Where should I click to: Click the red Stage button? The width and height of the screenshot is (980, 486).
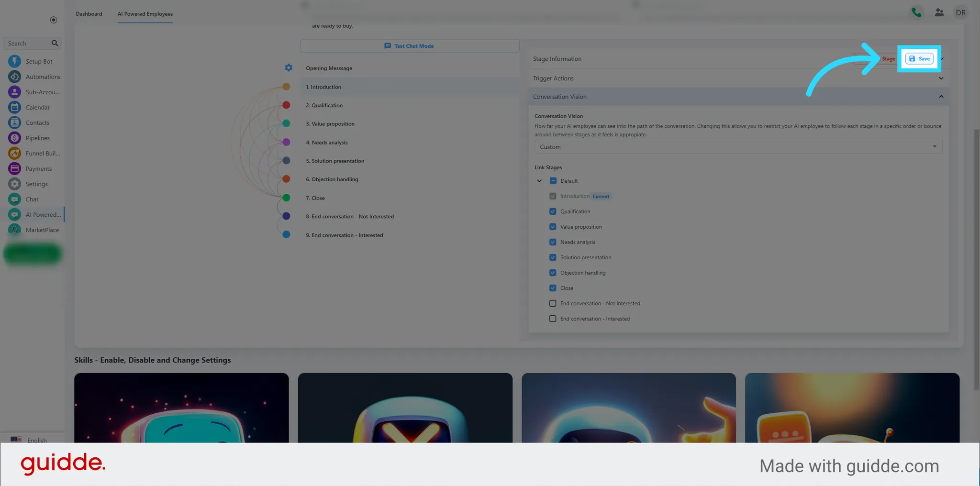click(x=877, y=59)
